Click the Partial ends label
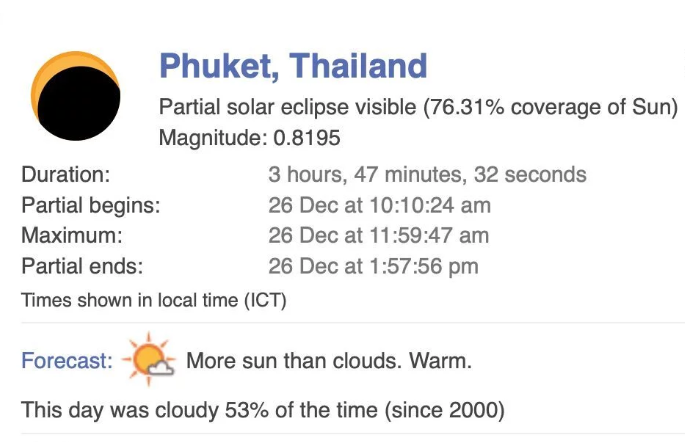 tap(82, 267)
